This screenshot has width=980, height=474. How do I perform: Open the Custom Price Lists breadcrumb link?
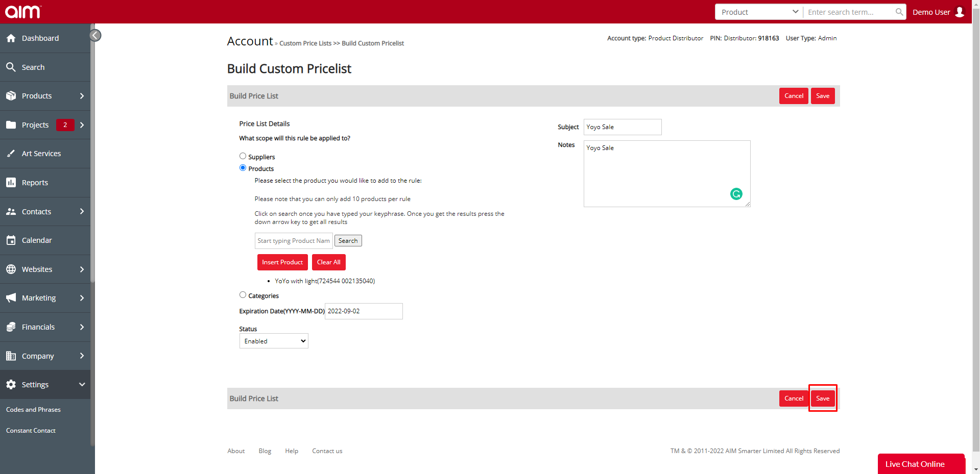(305, 43)
